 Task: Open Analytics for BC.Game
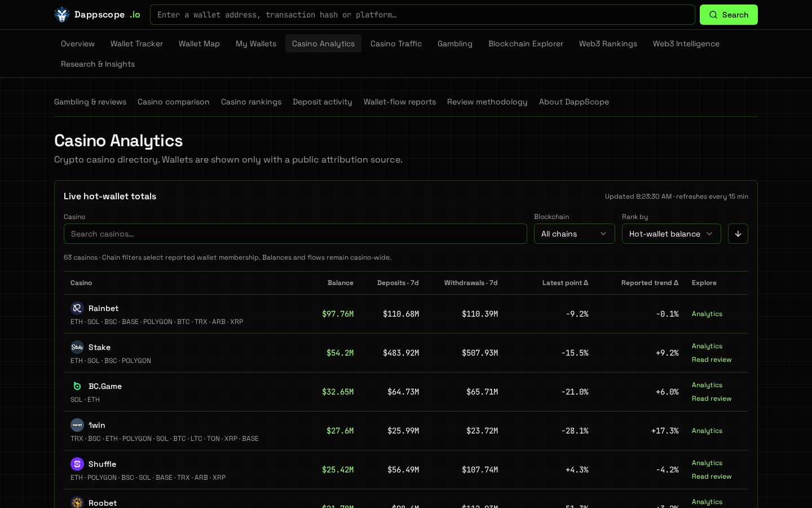tap(707, 385)
